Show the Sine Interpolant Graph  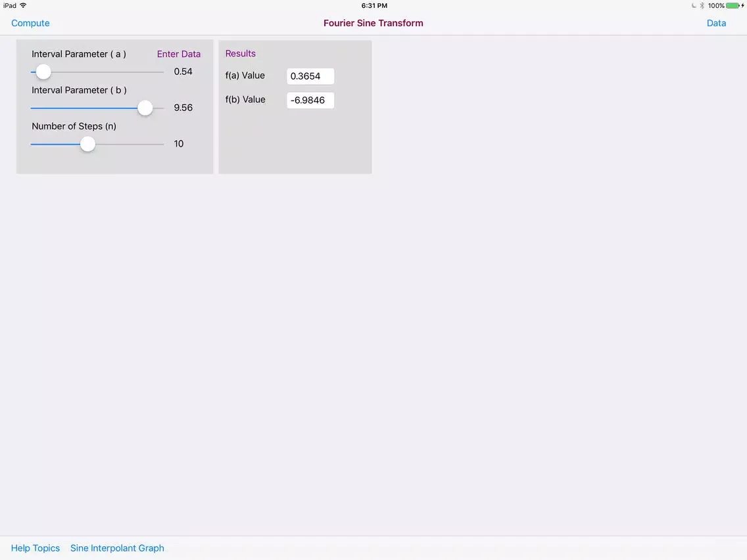coord(117,548)
